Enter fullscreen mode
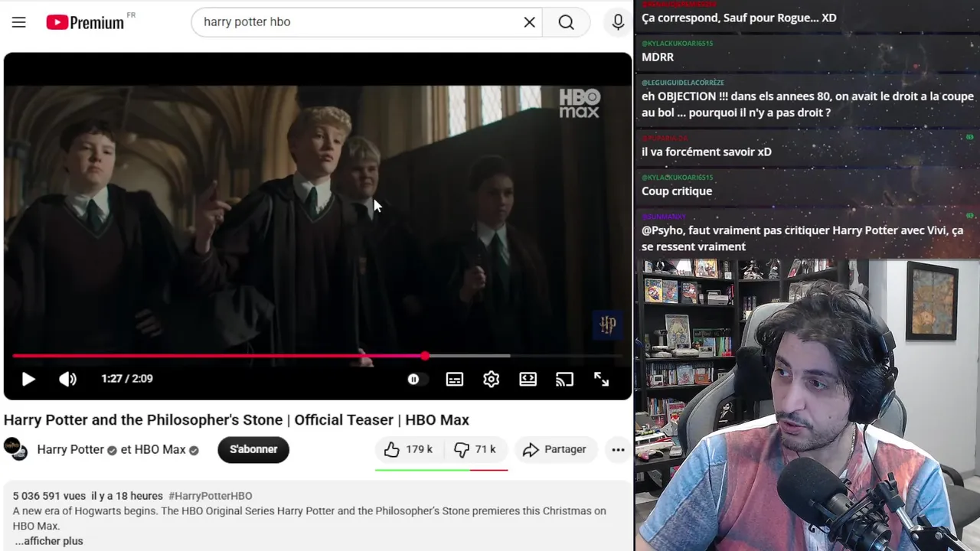This screenshot has width=980, height=551. 602,379
